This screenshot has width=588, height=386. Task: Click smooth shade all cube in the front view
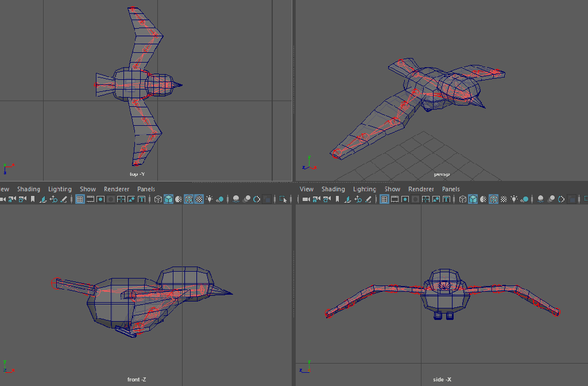click(x=168, y=199)
